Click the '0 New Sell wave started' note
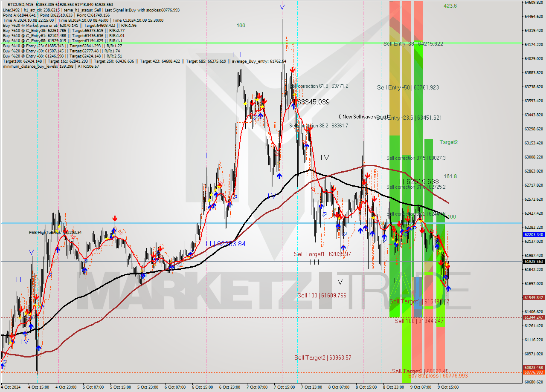The width and height of the screenshot is (546, 392). [363, 117]
